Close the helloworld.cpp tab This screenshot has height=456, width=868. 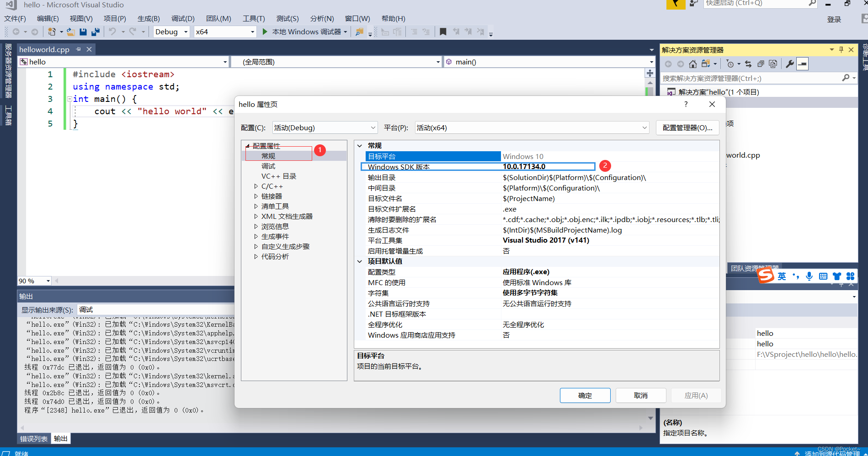89,49
